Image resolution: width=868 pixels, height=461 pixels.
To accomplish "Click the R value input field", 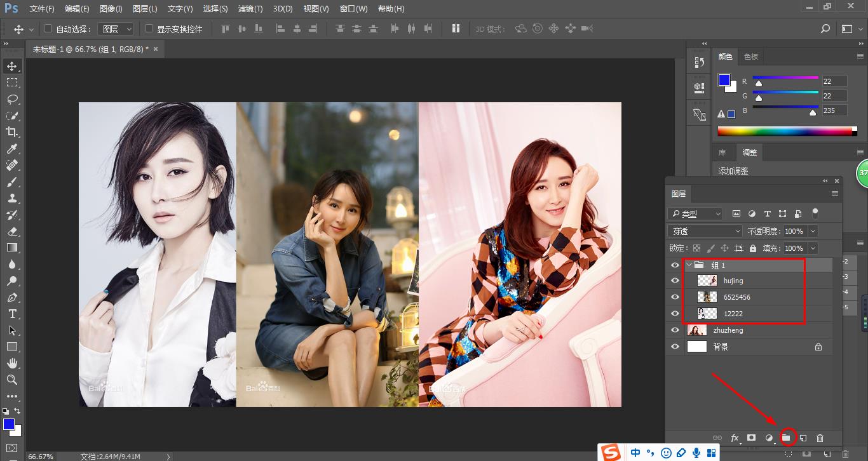I will coord(834,81).
